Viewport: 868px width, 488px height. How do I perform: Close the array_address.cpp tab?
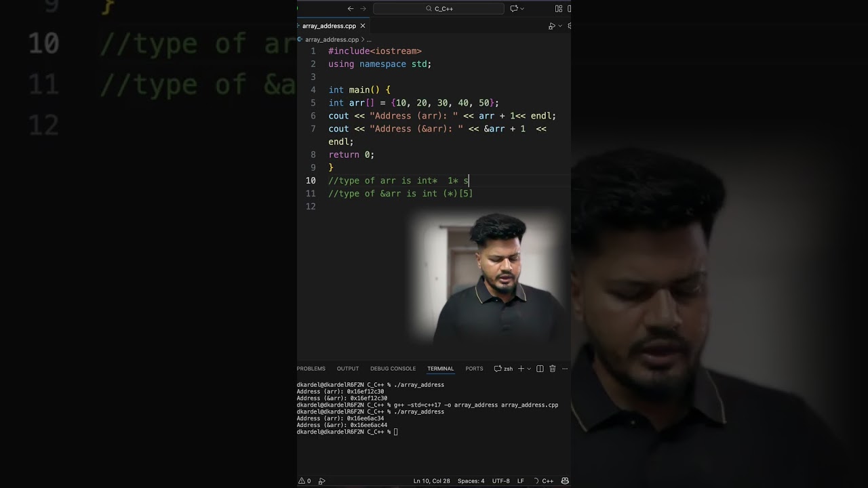click(x=363, y=26)
